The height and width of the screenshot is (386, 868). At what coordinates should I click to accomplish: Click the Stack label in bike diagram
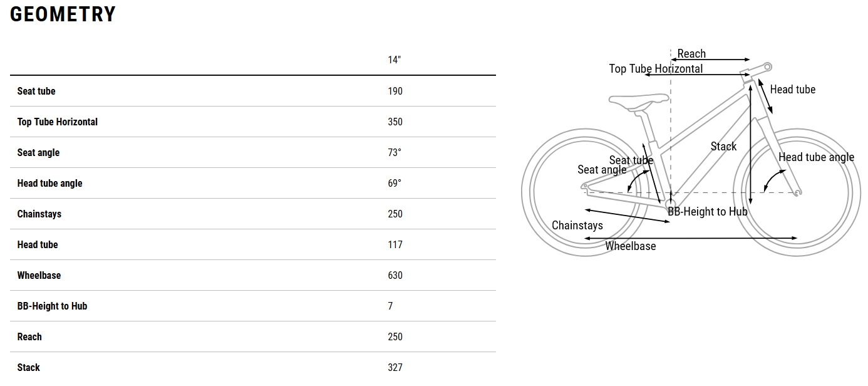[723, 146]
